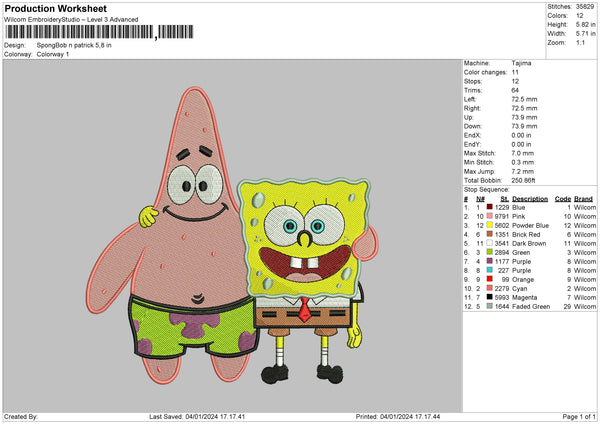Click 'Last Saved: 04/01/2024 17.17.41' footer text
Image resolution: width=600 pixels, height=424 pixels.
coord(197,416)
